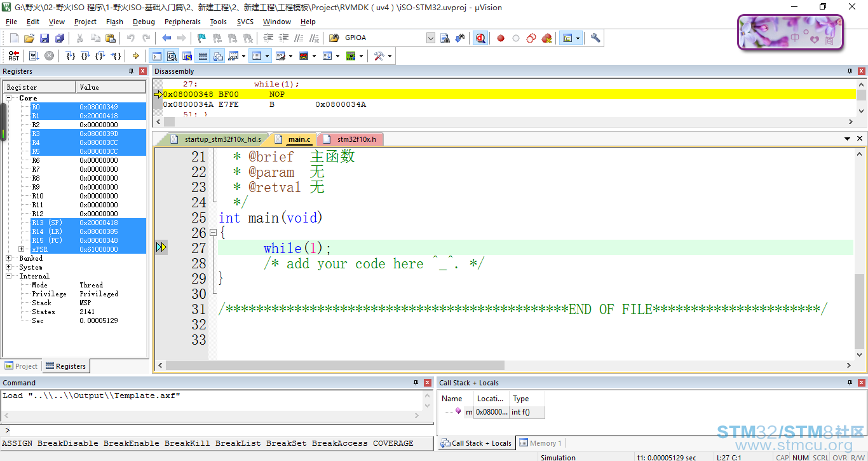This screenshot has width=868, height=461.
Task: Collapse the Internal register group
Action: (10, 276)
